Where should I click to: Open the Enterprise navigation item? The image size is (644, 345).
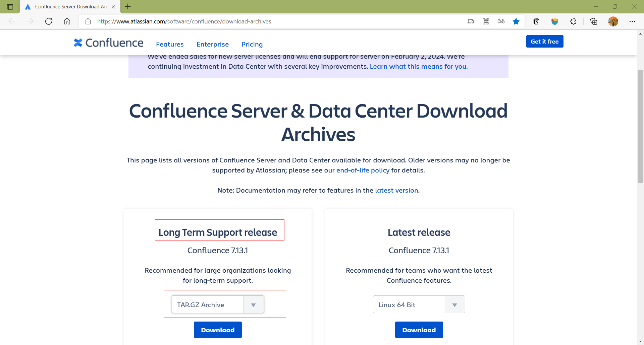coord(213,44)
